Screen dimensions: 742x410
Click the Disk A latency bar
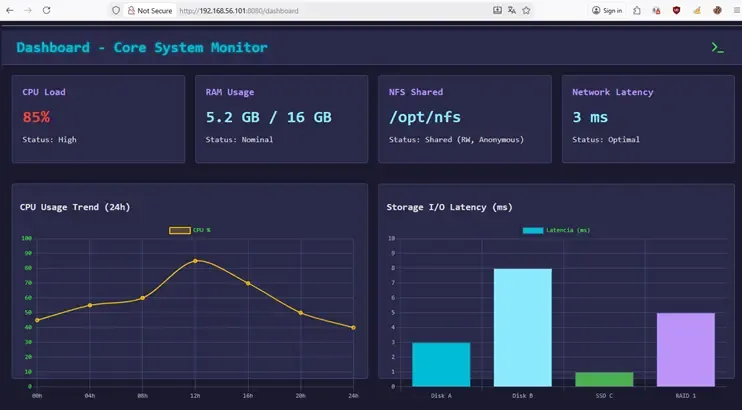click(441, 365)
